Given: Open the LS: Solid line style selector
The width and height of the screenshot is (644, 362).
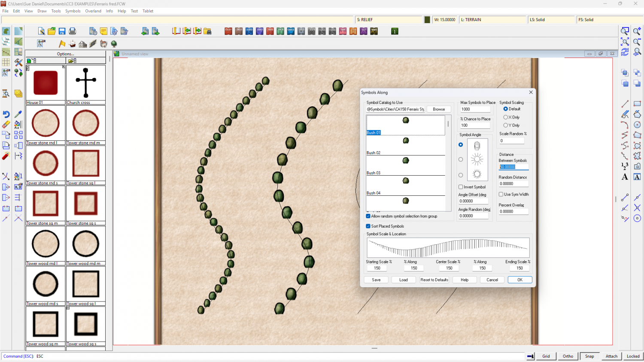Looking at the screenshot, I should pyautogui.click(x=551, y=20).
